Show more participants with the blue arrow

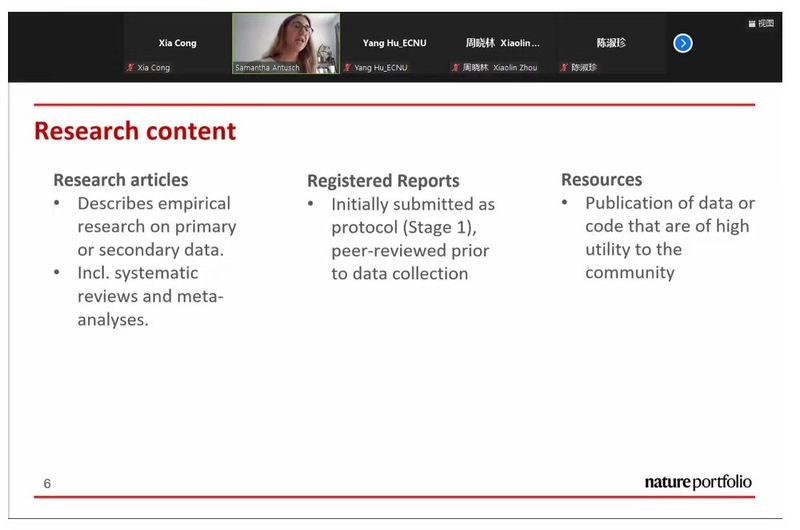683,43
